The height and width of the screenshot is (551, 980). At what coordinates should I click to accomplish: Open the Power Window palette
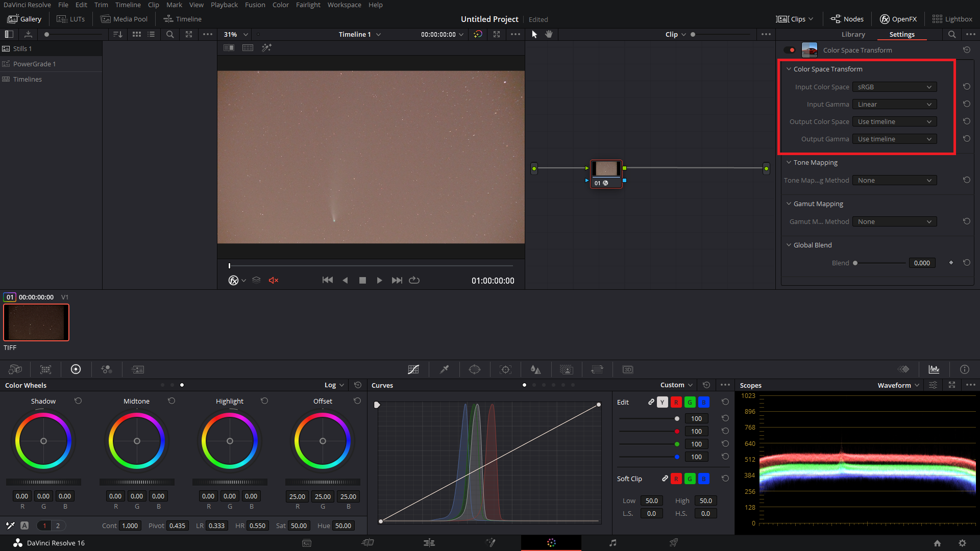tap(475, 369)
